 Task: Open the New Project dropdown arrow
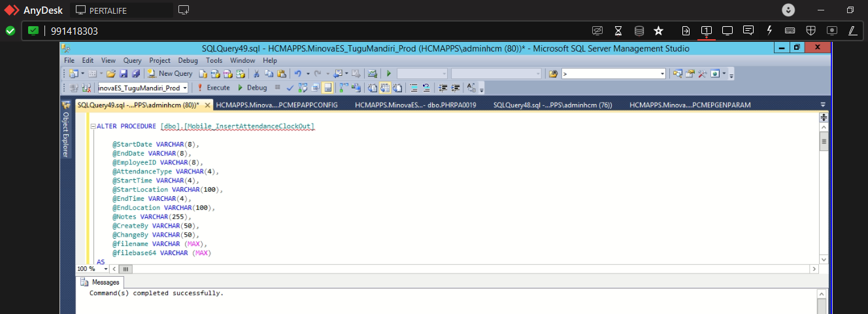[x=82, y=73]
